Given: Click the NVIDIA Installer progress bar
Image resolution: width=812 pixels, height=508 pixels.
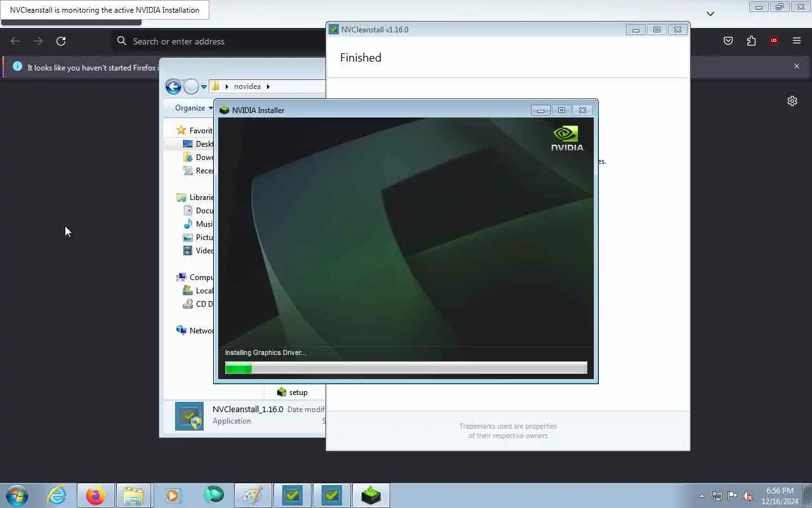Looking at the screenshot, I should 406,368.
